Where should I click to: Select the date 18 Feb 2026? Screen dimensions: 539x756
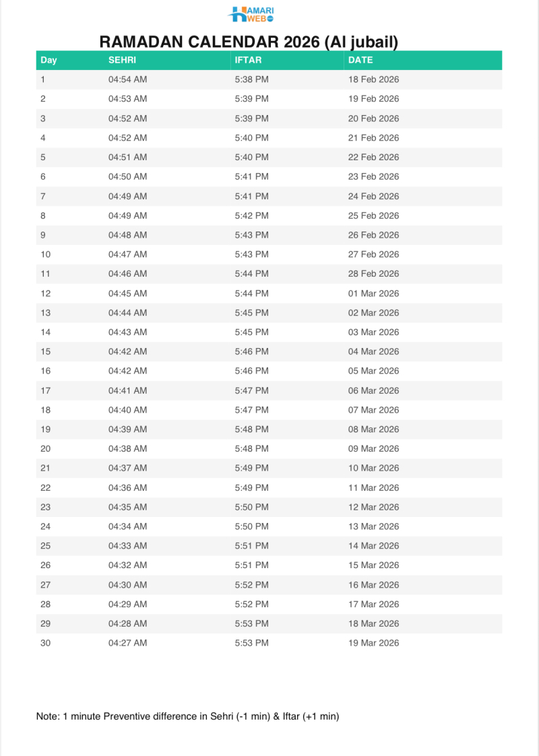[x=373, y=79]
